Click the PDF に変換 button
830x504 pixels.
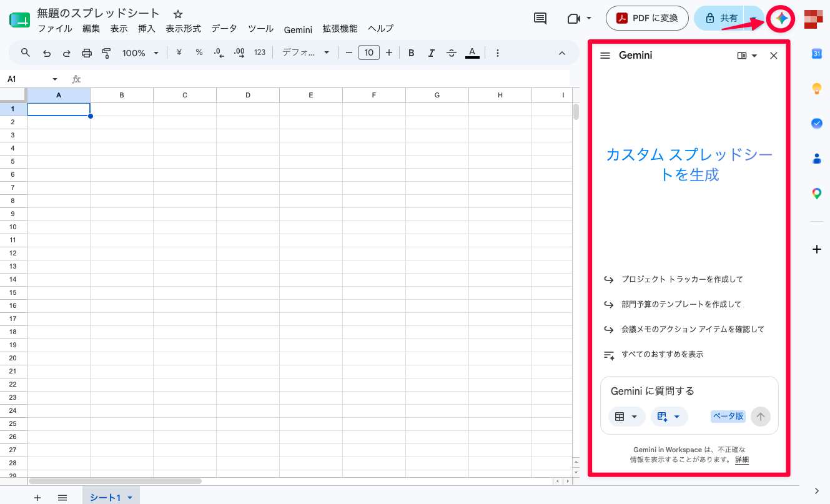pos(647,18)
